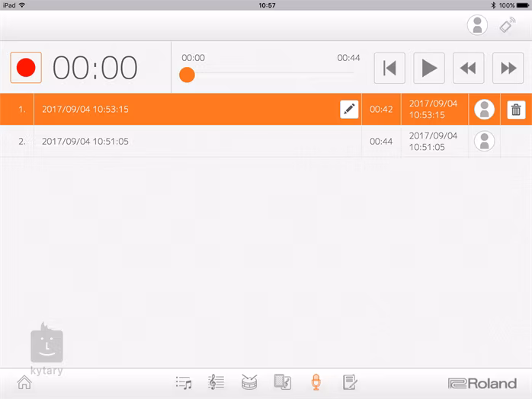Open the user profile at top right
532x399 pixels.
pyautogui.click(x=477, y=25)
